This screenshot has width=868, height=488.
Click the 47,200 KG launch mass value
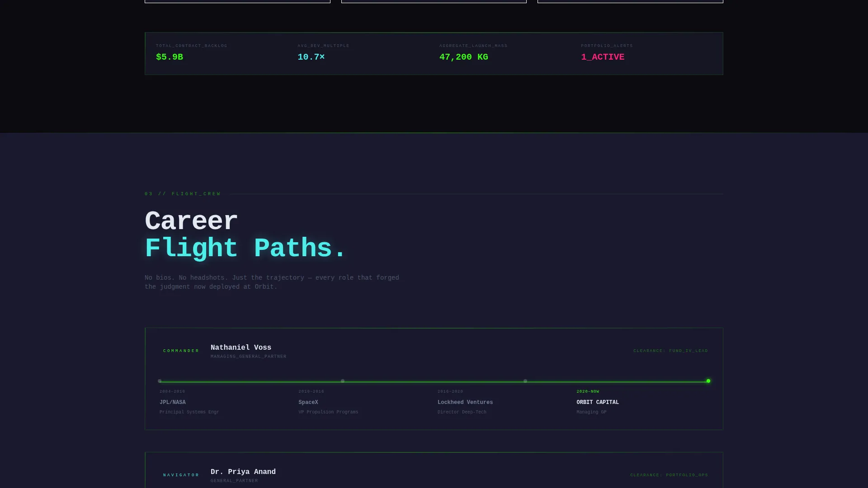(464, 57)
